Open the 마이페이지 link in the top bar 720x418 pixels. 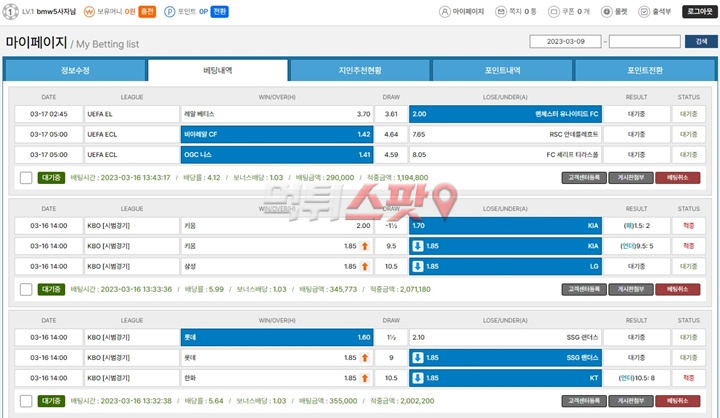point(468,11)
